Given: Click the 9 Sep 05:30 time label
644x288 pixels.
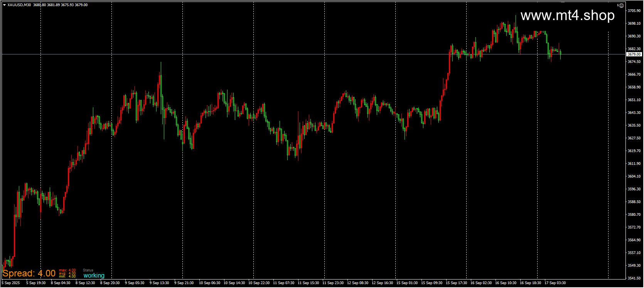Looking at the screenshot, I should click(x=135, y=283).
